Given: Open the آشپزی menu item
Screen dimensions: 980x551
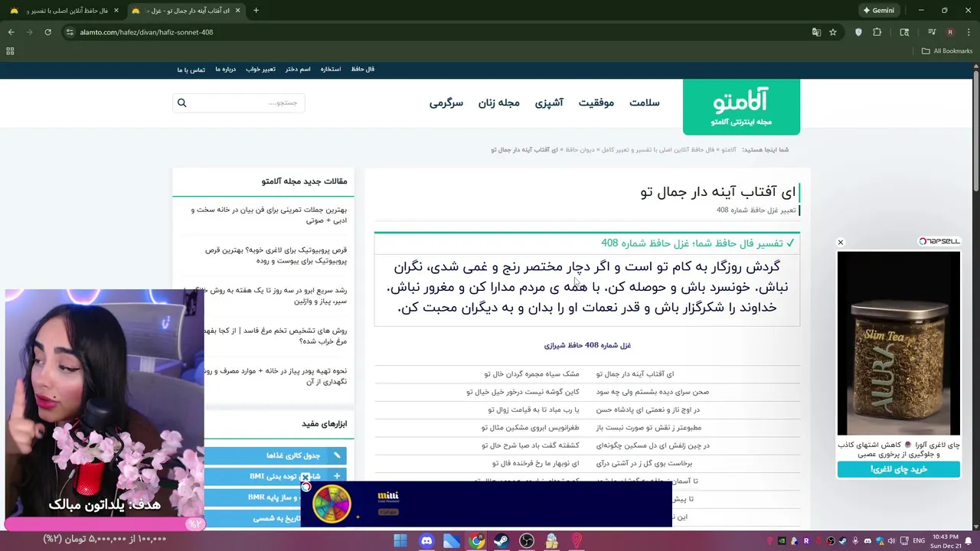Looking at the screenshot, I should (549, 103).
